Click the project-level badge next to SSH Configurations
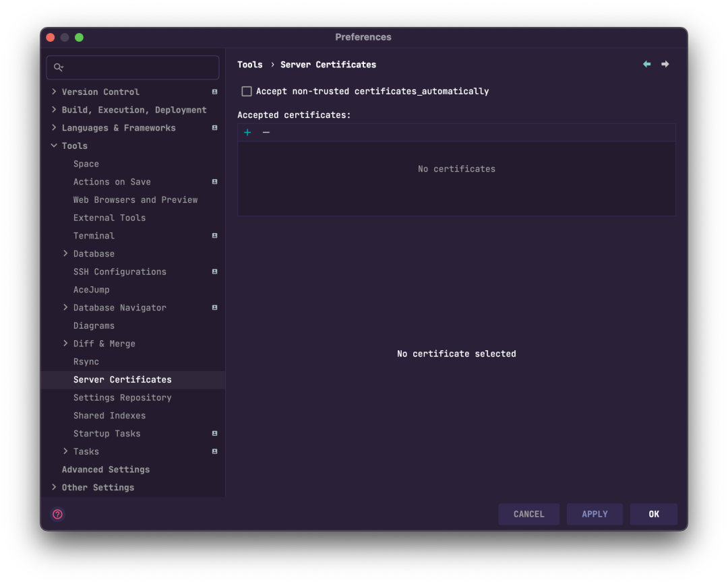 [214, 272]
